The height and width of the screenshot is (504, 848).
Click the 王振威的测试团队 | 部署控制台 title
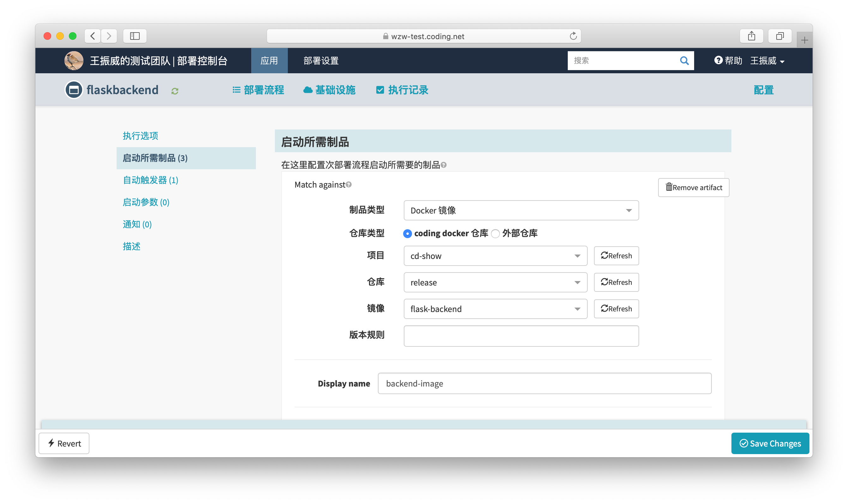(x=159, y=61)
